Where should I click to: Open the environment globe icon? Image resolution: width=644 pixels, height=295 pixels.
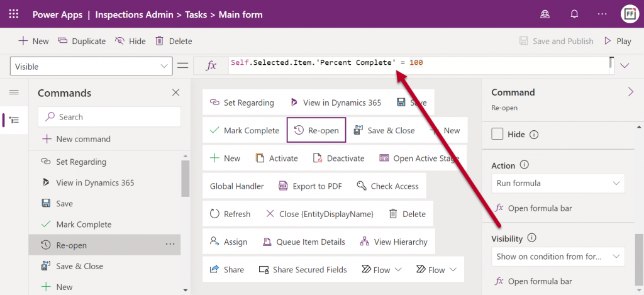545,14
